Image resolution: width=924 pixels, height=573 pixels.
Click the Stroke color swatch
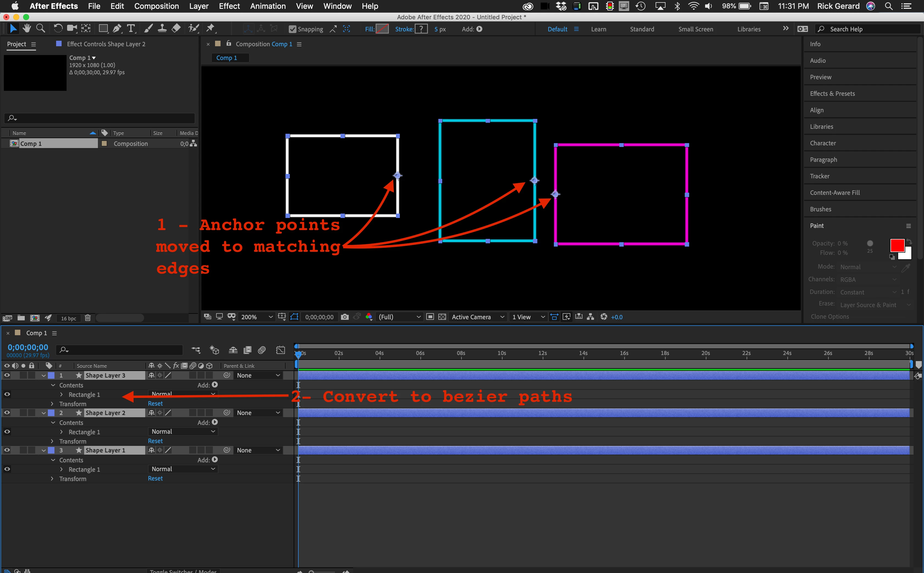[421, 29]
